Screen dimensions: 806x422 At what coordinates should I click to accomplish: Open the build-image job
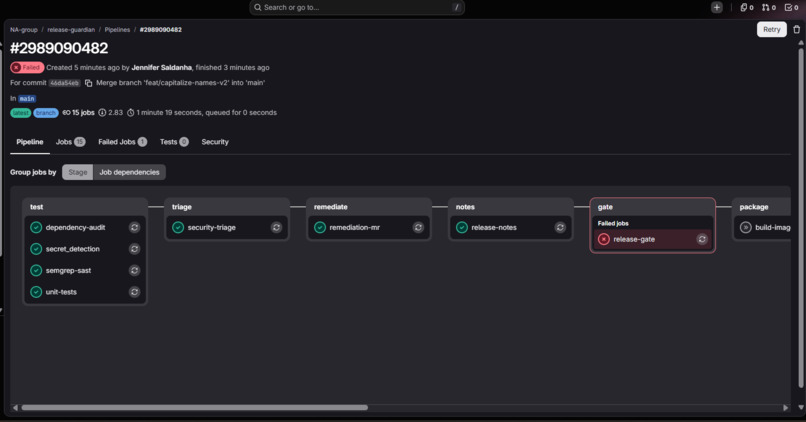point(773,227)
